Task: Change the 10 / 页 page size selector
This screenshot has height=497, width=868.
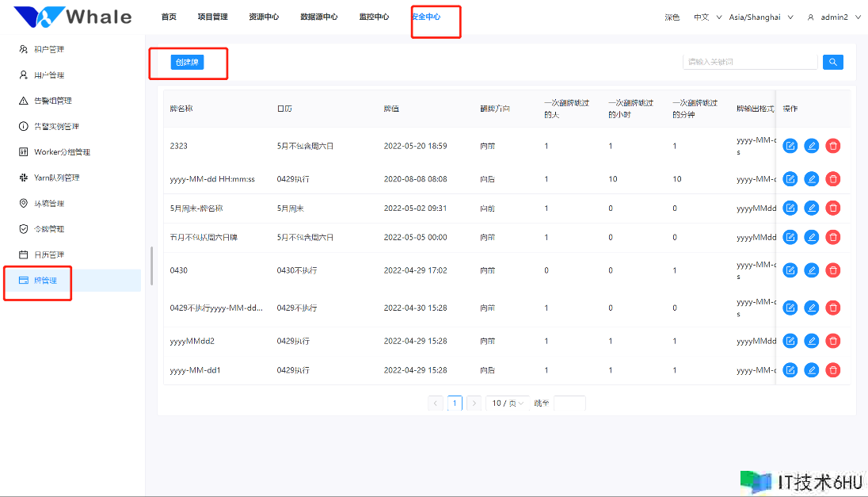Action: click(x=507, y=403)
